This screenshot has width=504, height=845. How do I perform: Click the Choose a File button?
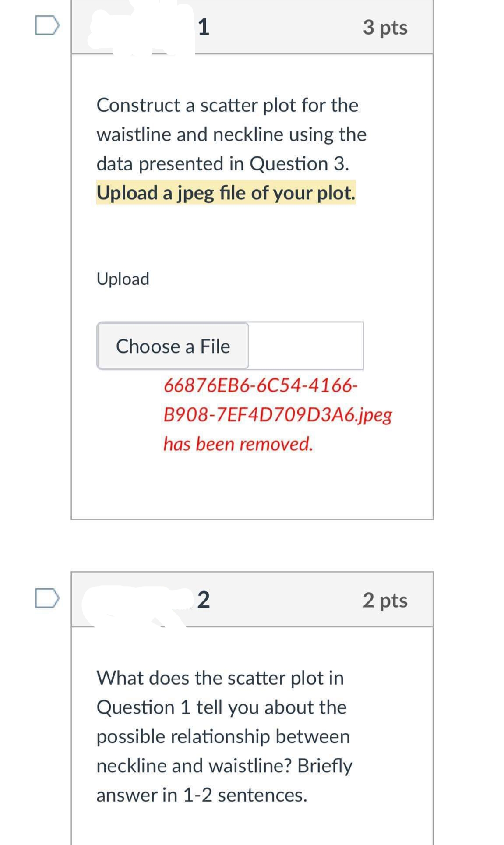click(x=173, y=346)
